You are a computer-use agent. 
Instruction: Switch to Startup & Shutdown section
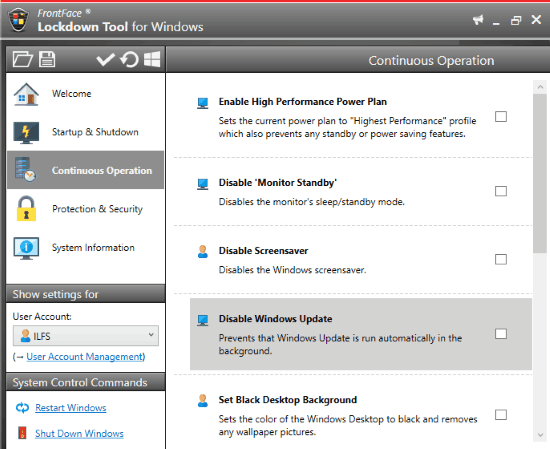click(86, 132)
